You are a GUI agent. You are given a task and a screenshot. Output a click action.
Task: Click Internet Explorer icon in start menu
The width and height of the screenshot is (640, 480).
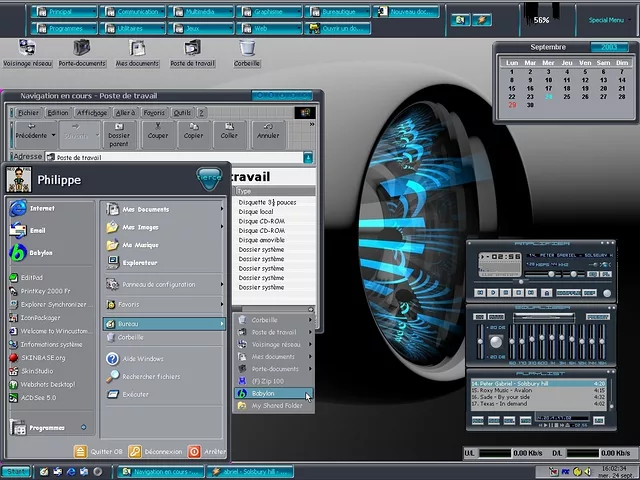click(x=17, y=208)
